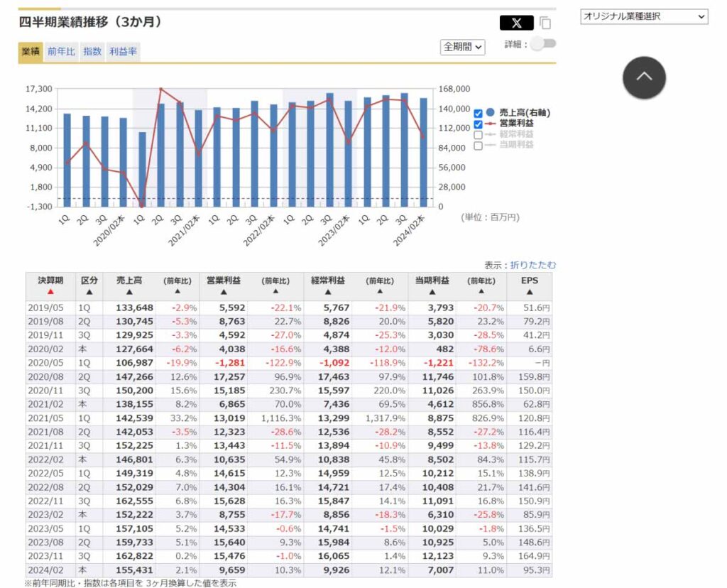Click the scroll-to-top round arrow button
Screen dimensions: 727x588
tap(644, 77)
